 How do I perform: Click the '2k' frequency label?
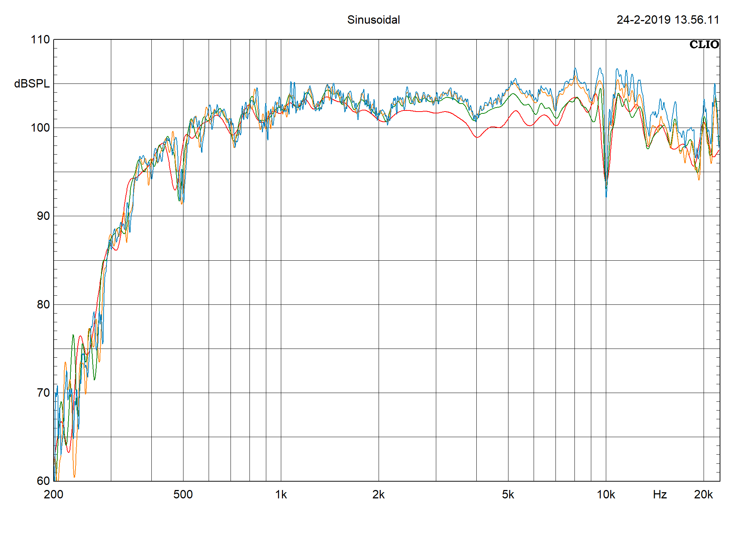pos(379,494)
